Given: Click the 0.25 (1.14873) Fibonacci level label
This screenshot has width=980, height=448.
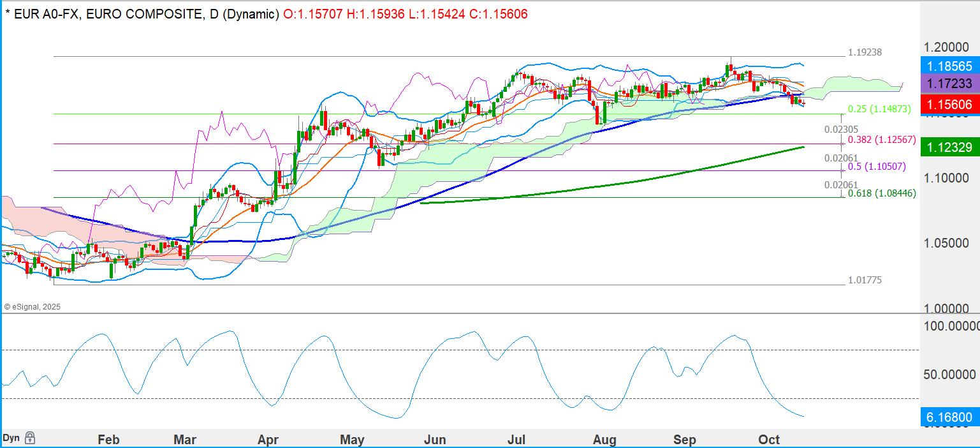Looking at the screenshot, I should point(879,109).
